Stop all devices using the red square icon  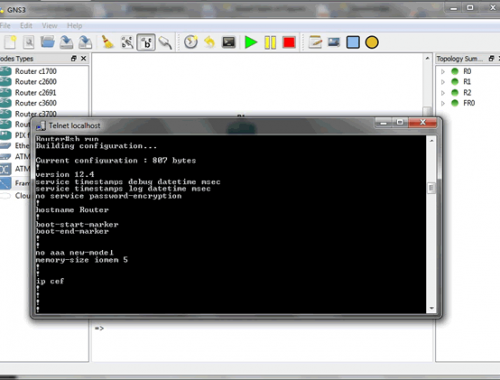[289, 43]
